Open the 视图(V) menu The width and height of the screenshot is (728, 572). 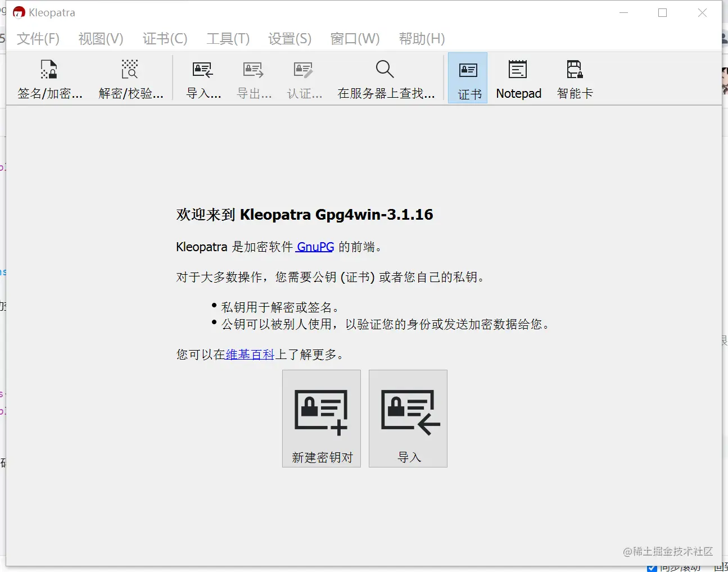pyautogui.click(x=101, y=39)
